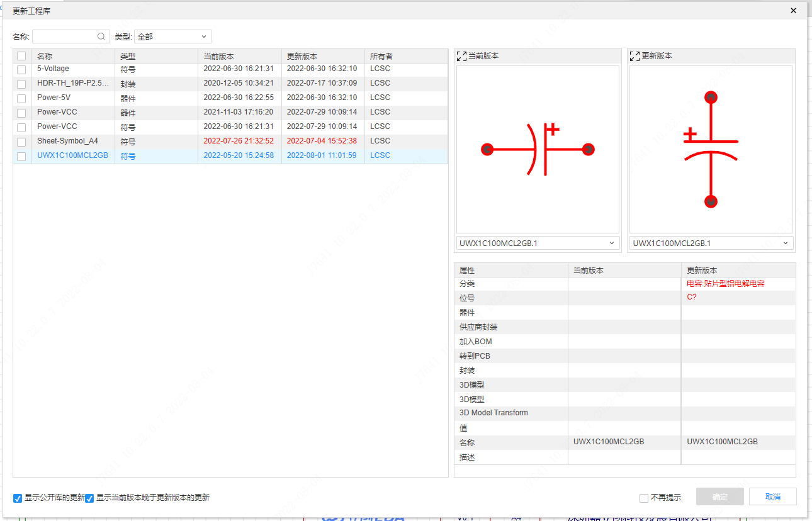This screenshot has height=521, width=812.
Task: Click the red date 2022-07-26 21:32:52
Action: coord(239,141)
